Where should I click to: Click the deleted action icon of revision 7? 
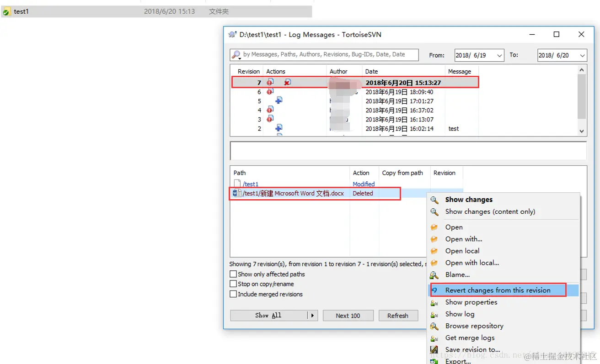pyautogui.click(x=287, y=82)
